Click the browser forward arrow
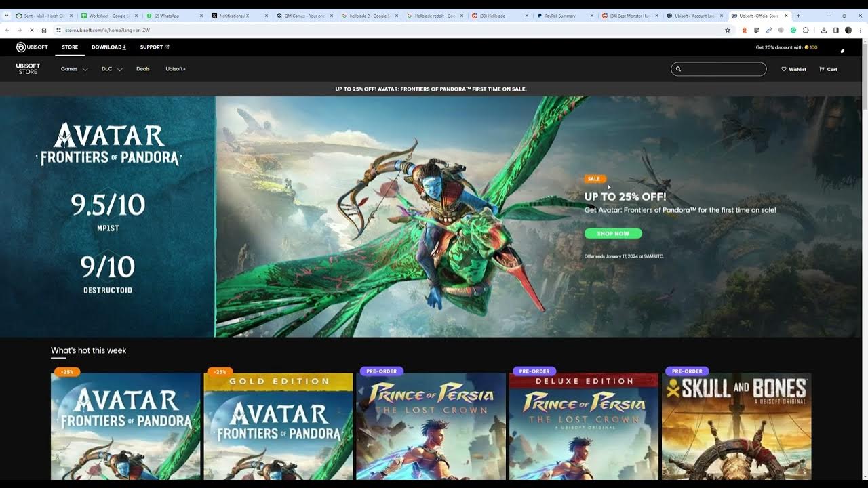This screenshot has height=488, width=868. pyautogui.click(x=19, y=30)
